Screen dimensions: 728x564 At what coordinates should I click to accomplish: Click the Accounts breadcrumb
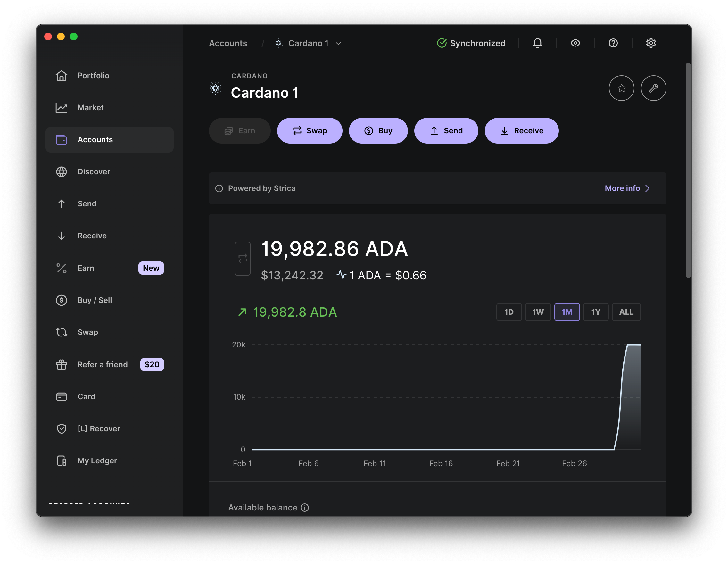coord(228,43)
